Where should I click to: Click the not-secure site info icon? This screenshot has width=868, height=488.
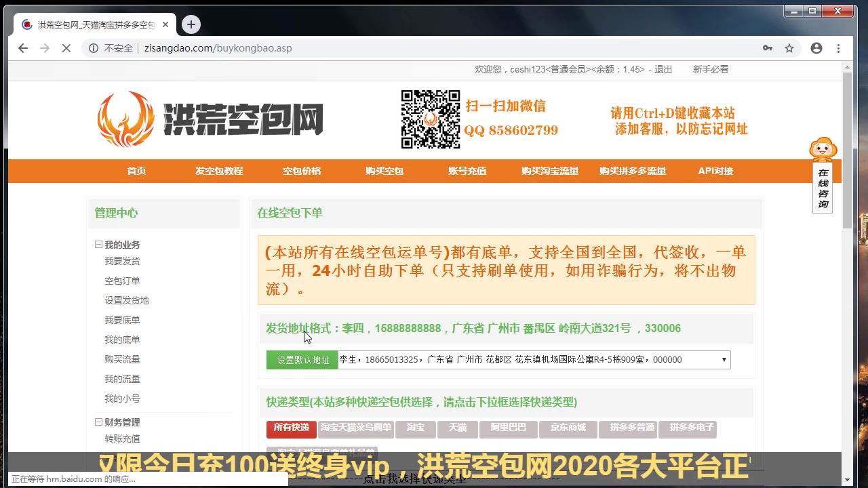94,48
